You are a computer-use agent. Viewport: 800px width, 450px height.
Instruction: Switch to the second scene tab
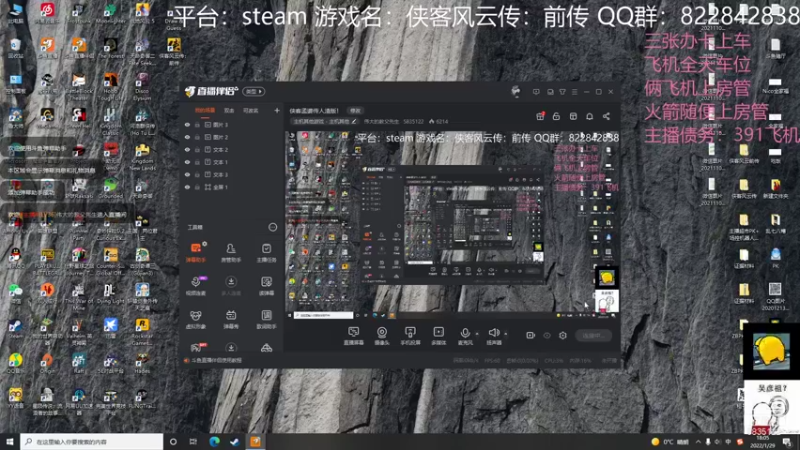(229, 110)
